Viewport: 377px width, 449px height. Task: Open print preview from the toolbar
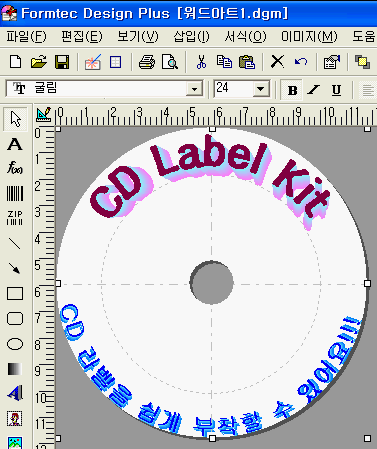coord(170,62)
